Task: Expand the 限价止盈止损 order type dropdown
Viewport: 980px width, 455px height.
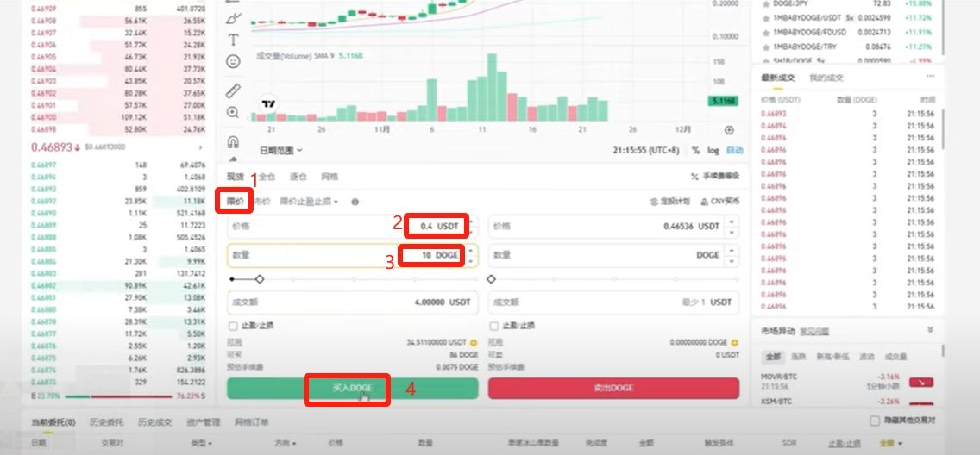Action: click(309, 202)
